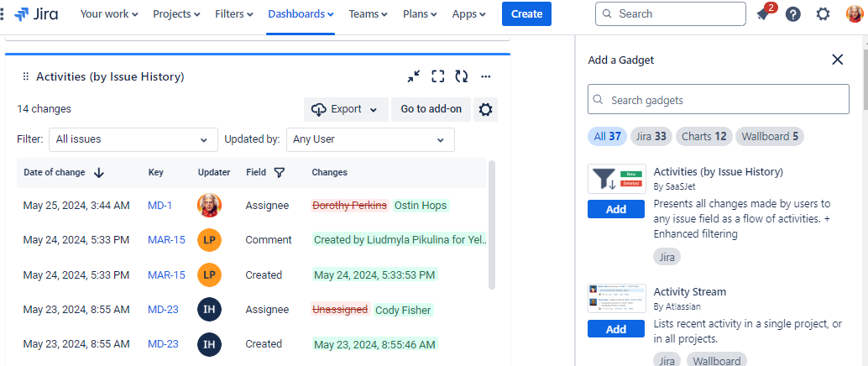
Task: Expand the Export dropdown
Action: coord(346,109)
